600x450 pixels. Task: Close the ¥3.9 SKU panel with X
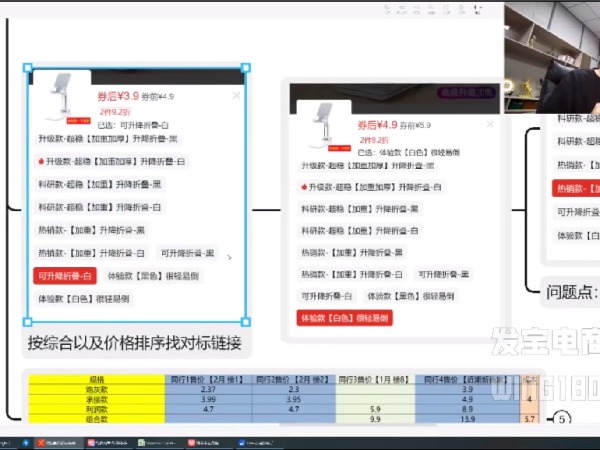coord(236,95)
